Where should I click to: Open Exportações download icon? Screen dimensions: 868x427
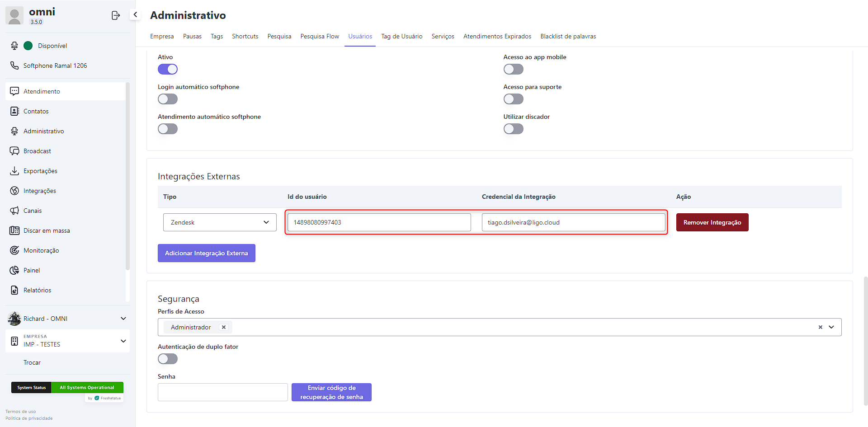(14, 171)
